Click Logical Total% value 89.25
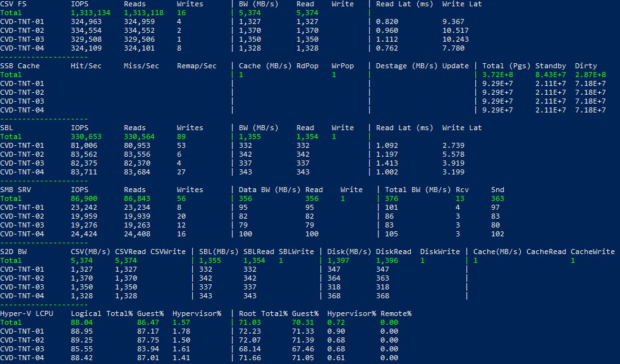The width and height of the screenshot is (620, 364). point(82,340)
